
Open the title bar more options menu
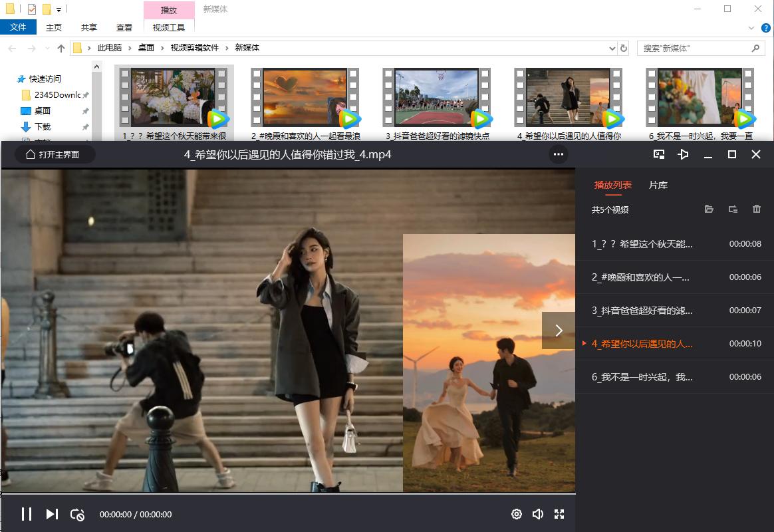[x=559, y=154]
